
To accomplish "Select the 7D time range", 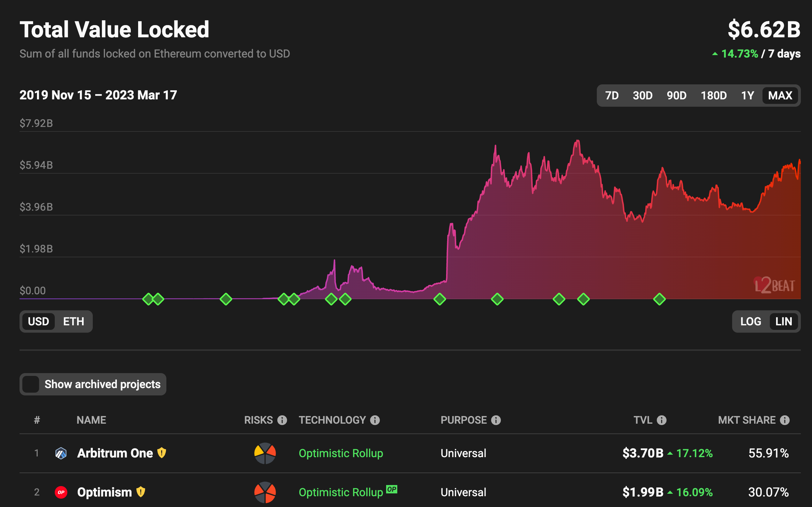I will (x=612, y=96).
